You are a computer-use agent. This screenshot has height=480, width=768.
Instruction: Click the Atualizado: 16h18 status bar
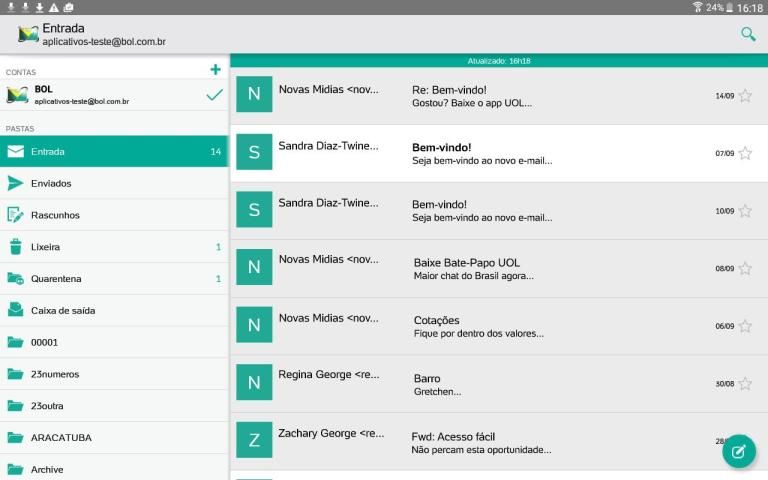tap(499, 61)
